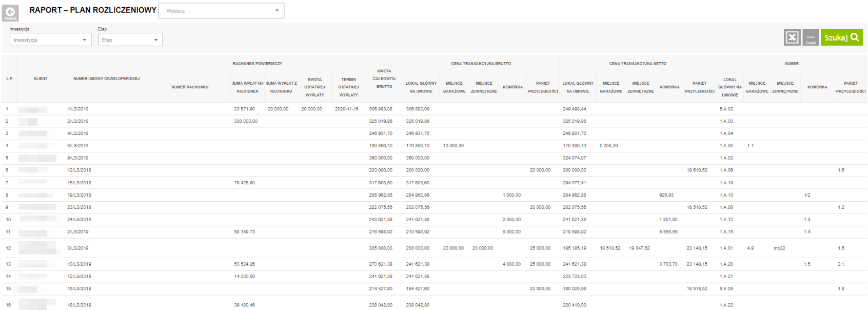Click the total gross value 285 962,86
This screenshot has width=868, height=310.
click(381, 195)
